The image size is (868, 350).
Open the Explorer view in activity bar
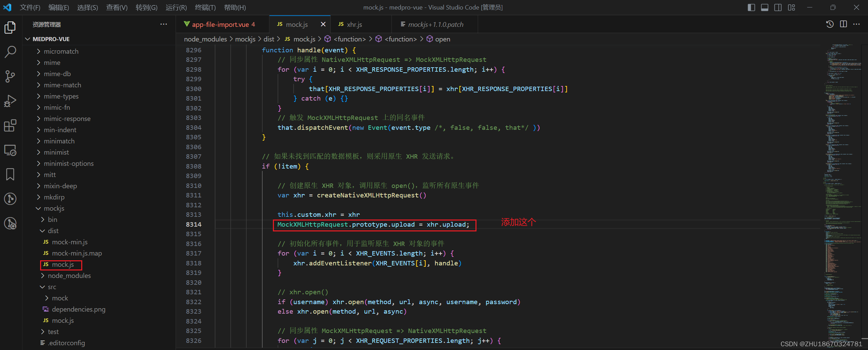point(10,28)
